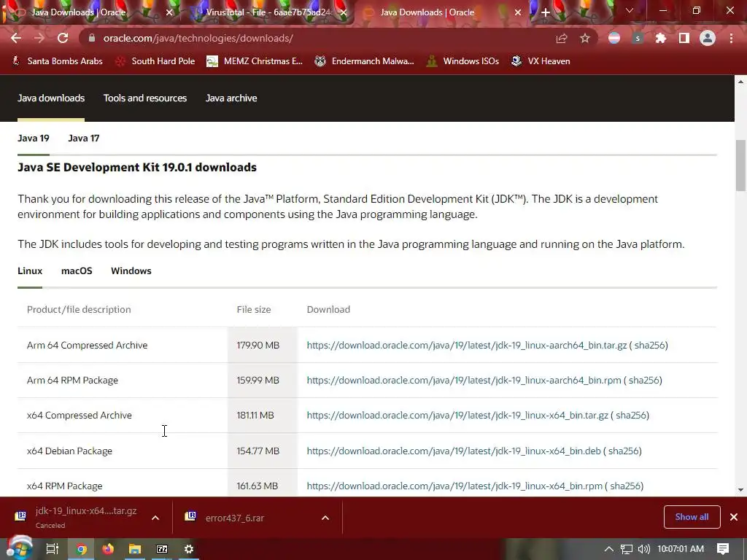Download jdk-19_linux-x64_bin.deb link
This screenshot has width=747, height=560.
pos(454,451)
